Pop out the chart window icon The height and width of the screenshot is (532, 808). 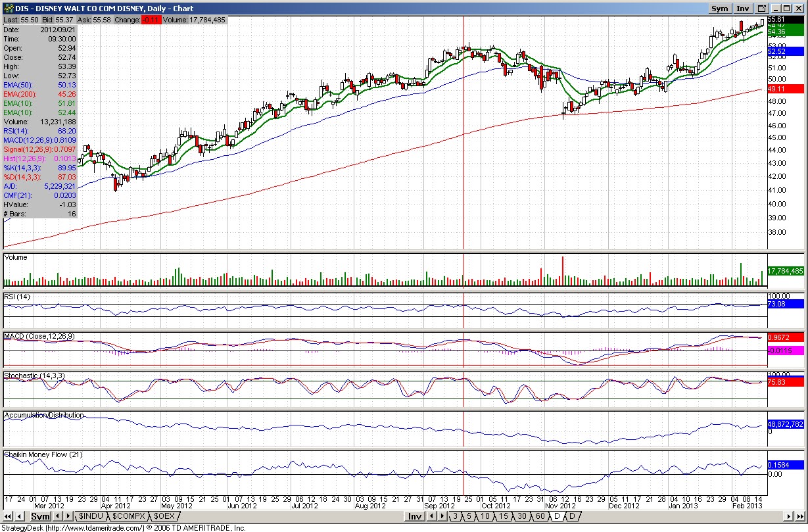pyautogui.click(x=762, y=9)
